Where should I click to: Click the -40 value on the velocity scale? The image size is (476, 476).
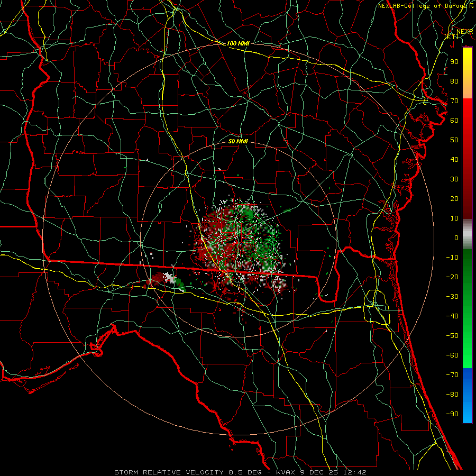pos(452,316)
